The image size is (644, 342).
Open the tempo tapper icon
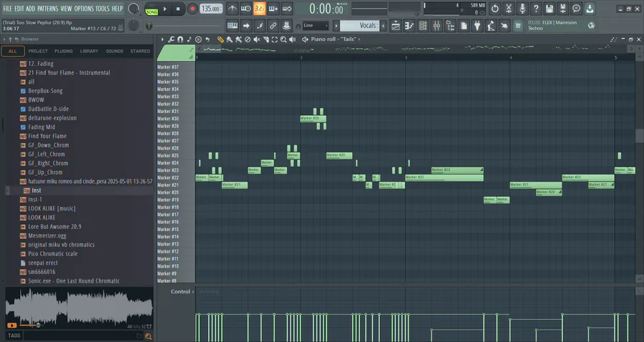490,26
